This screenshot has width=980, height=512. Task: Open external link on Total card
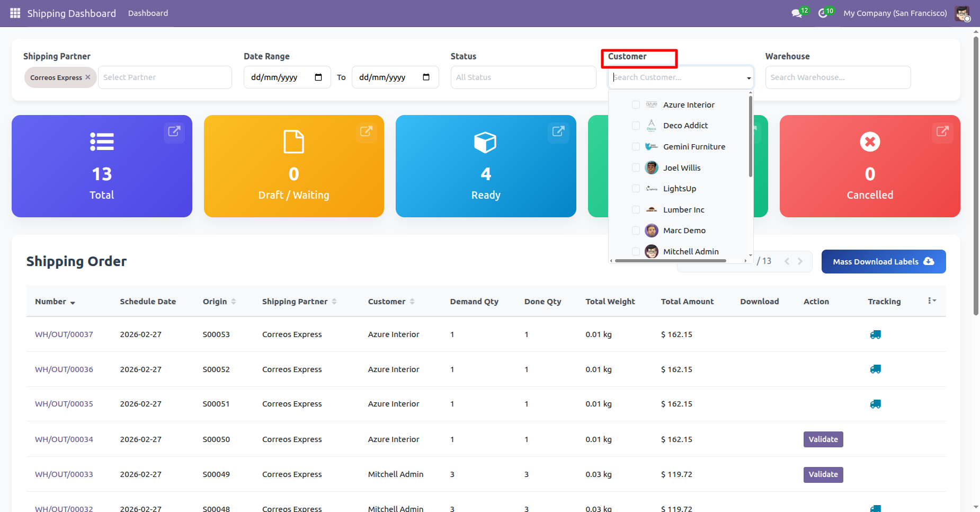174,131
